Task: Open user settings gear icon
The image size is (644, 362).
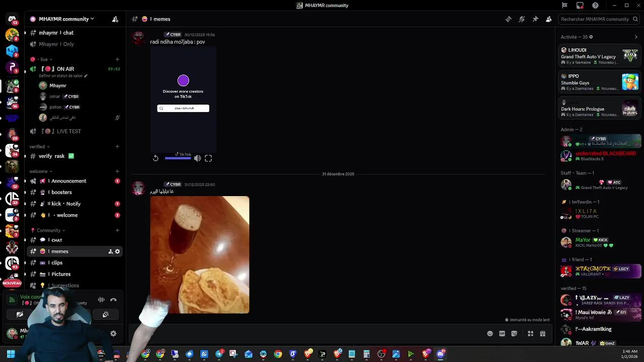Action: point(113,333)
